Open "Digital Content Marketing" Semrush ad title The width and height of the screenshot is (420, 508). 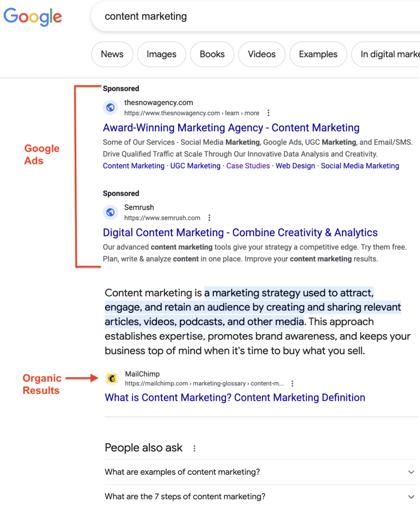(240, 233)
